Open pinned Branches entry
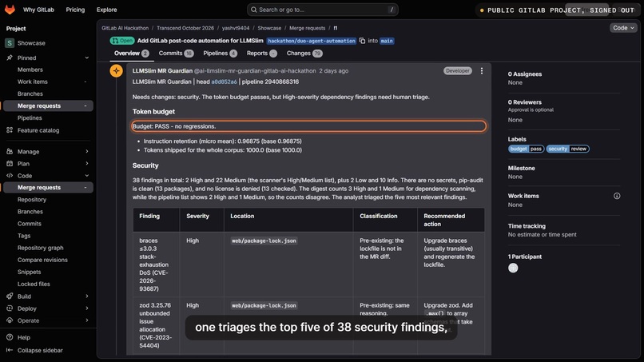The width and height of the screenshot is (644, 362). click(x=30, y=93)
